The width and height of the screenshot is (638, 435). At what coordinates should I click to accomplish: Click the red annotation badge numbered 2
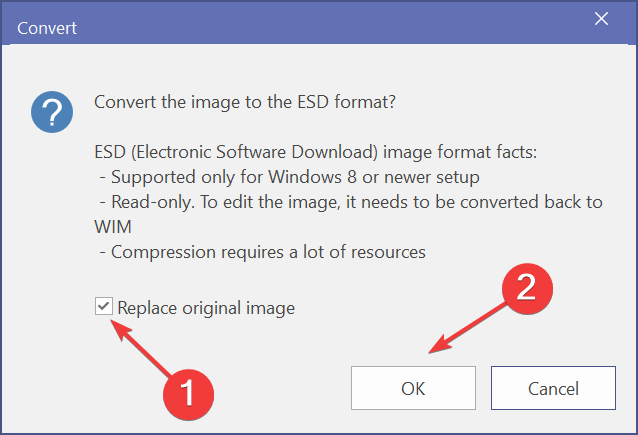(529, 290)
